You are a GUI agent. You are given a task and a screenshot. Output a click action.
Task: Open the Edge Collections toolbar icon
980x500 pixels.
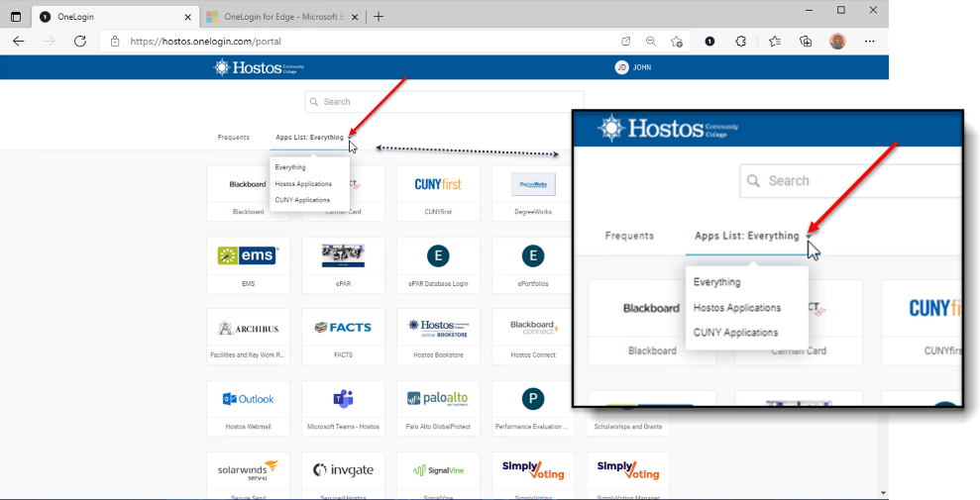coord(806,42)
